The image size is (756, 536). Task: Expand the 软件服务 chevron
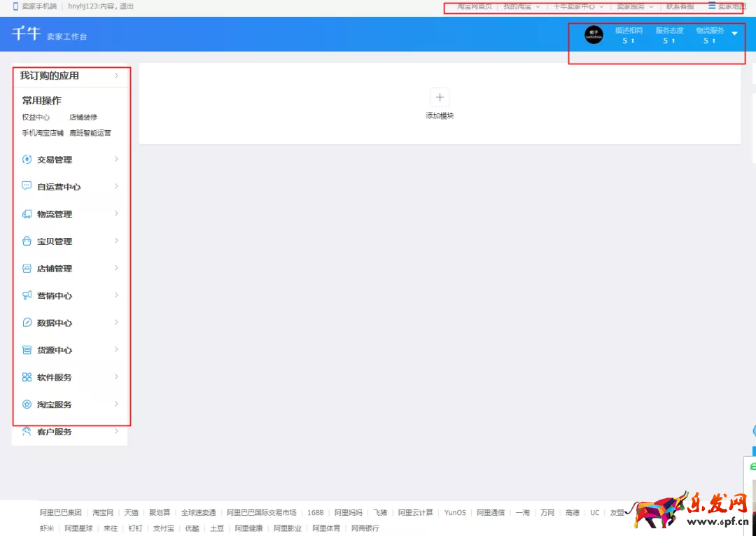tap(116, 376)
